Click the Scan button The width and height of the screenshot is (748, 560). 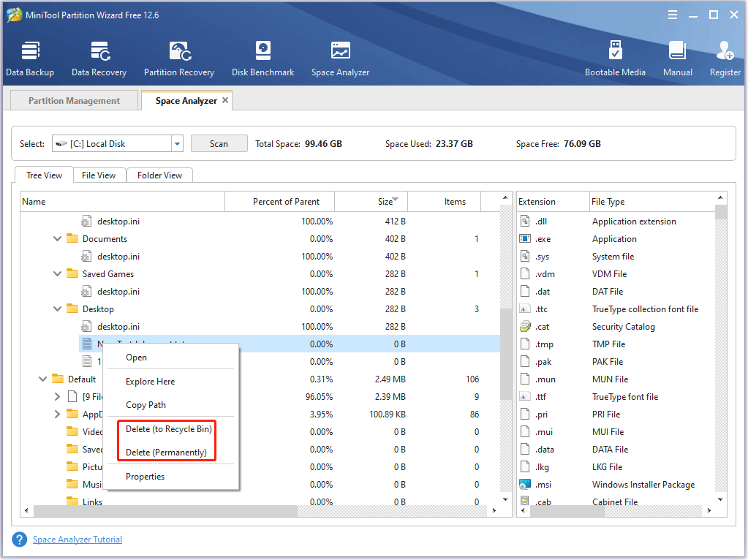[219, 143]
